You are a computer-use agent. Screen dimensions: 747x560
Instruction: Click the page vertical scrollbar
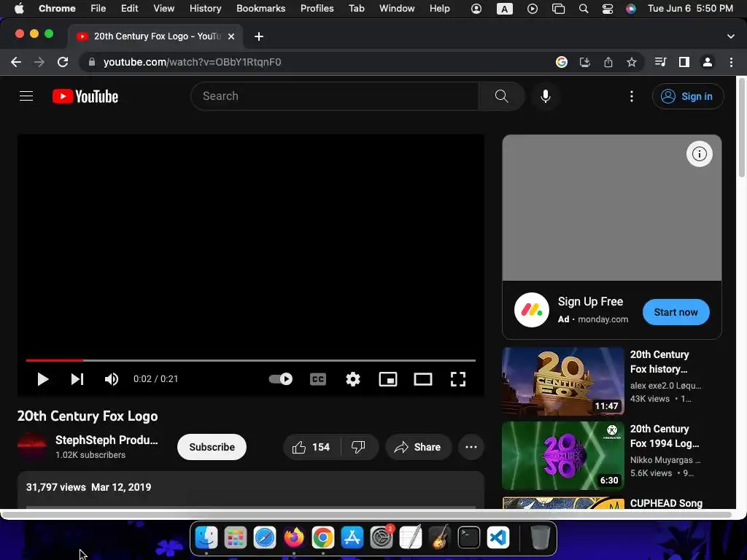(x=741, y=128)
